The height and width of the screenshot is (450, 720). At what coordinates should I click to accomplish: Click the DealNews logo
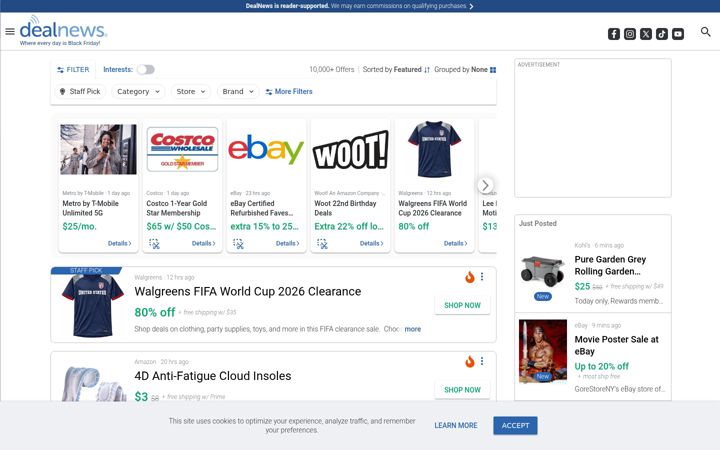[x=63, y=31]
